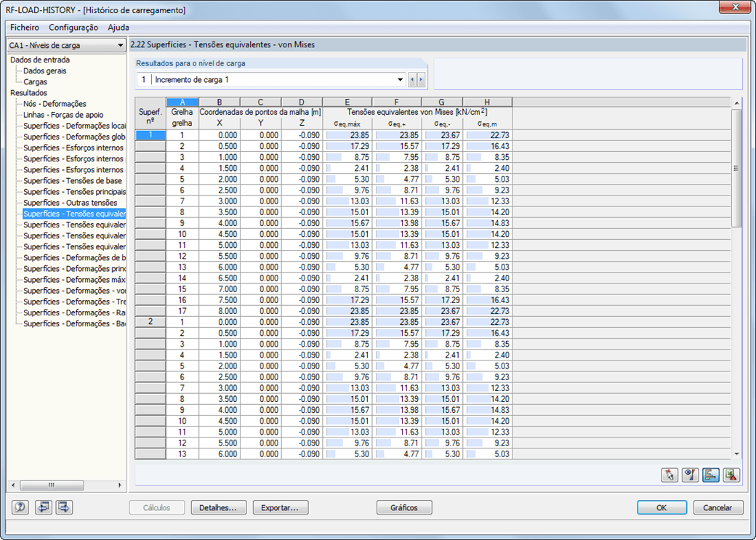Click the Cálculos button

tap(157, 508)
